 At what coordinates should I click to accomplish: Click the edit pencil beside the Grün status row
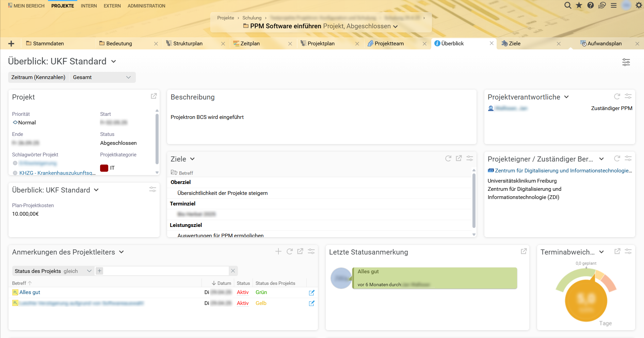(x=311, y=292)
